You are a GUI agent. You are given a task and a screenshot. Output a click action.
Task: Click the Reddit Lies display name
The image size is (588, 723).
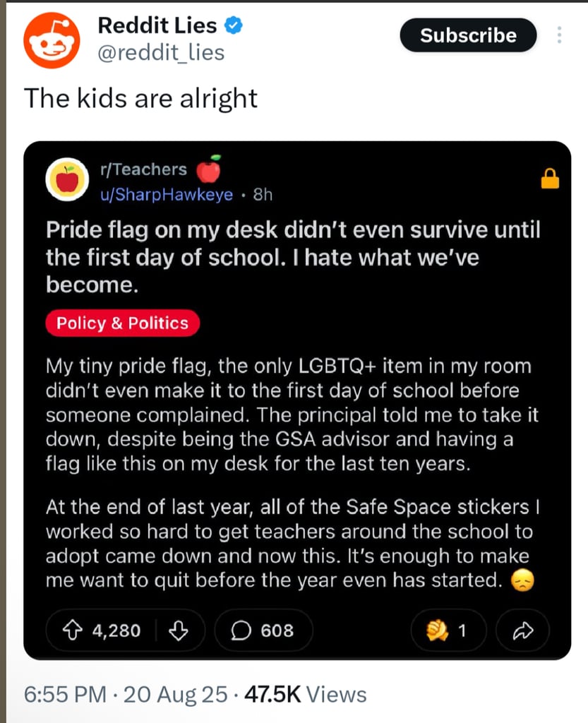pyautogui.click(x=157, y=25)
